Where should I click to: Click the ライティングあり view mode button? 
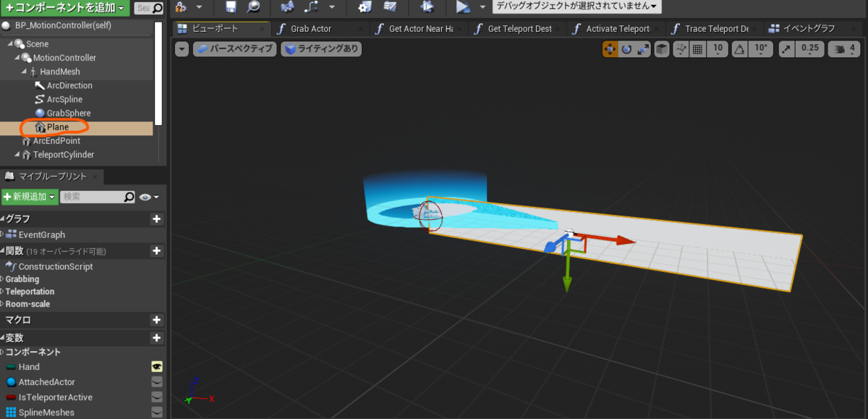pyautogui.click(x=321, y=49)
